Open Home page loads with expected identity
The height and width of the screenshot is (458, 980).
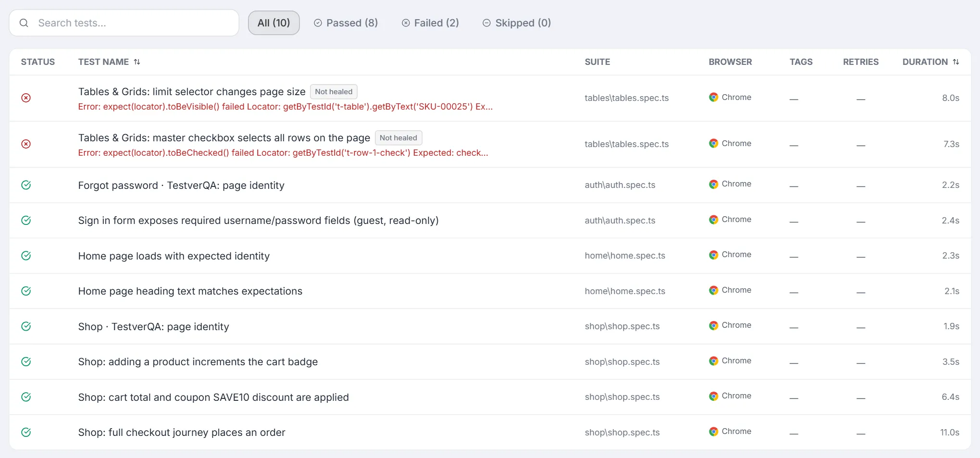174,256
